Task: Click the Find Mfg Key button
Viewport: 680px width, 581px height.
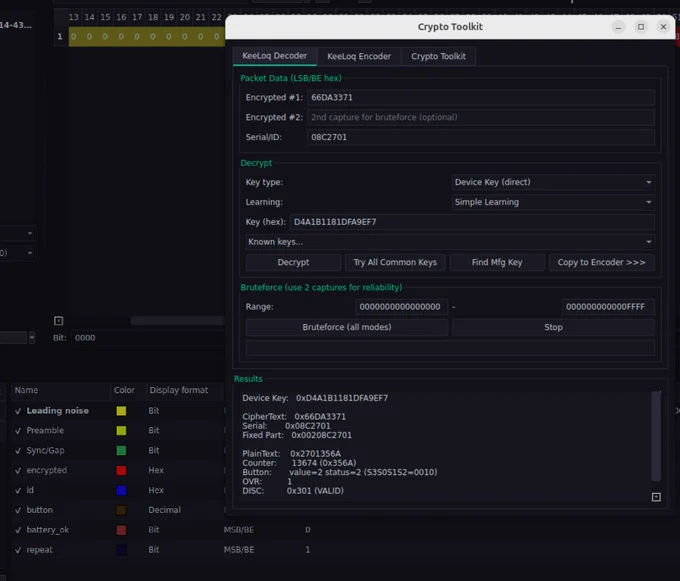Action: (x=497, y=262)
